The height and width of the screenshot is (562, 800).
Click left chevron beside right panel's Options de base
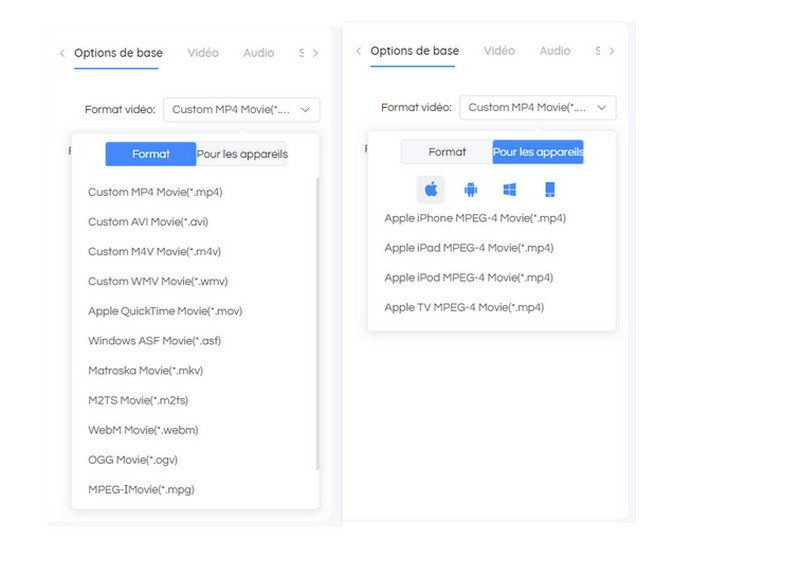point(358,51)
